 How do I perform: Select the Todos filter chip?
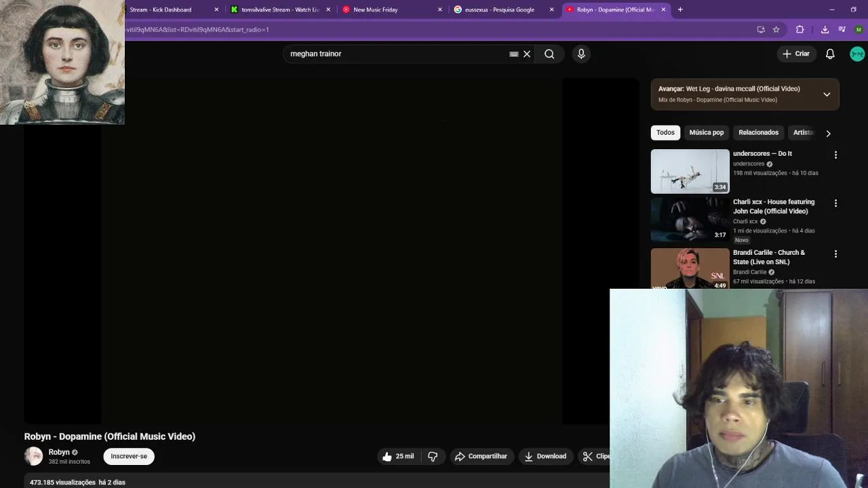pos(665,132)
